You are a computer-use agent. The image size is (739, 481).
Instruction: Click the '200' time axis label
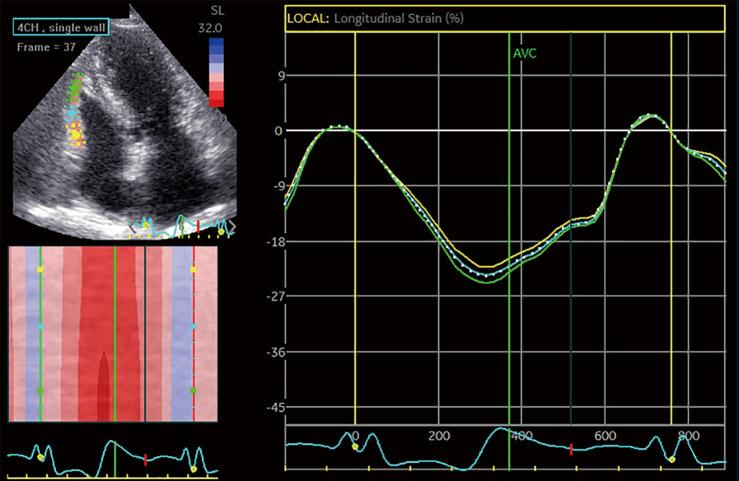pos(439,436)
